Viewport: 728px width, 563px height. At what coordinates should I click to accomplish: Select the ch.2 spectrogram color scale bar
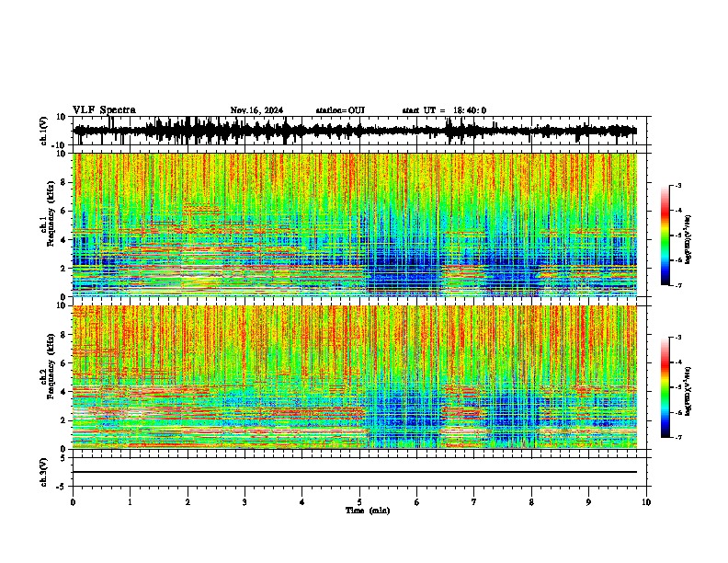(x=665, y=387)
